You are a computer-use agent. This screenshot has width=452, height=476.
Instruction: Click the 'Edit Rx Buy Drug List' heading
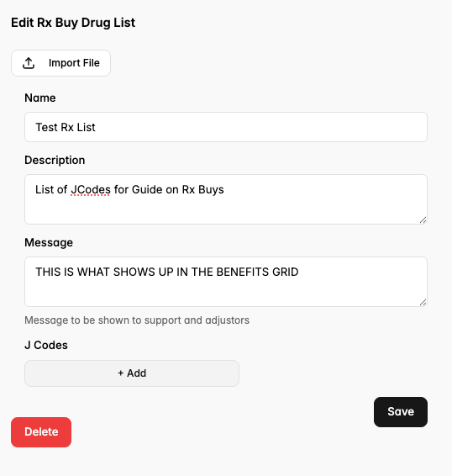[73, 23]
